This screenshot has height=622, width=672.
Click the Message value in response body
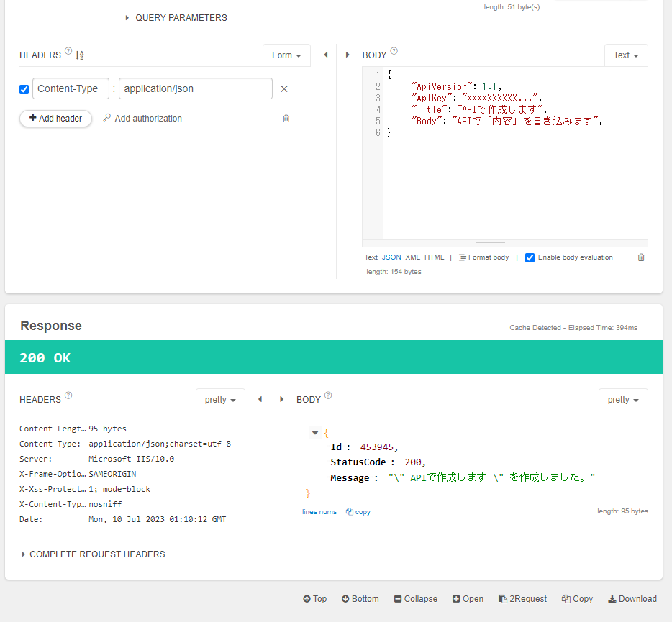[x=491, y=477]
